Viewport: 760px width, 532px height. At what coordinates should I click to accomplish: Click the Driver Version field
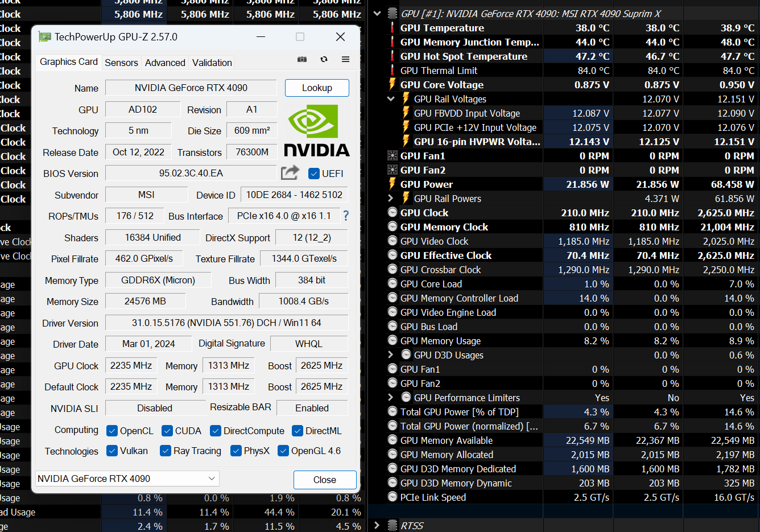tap(227, 323)
